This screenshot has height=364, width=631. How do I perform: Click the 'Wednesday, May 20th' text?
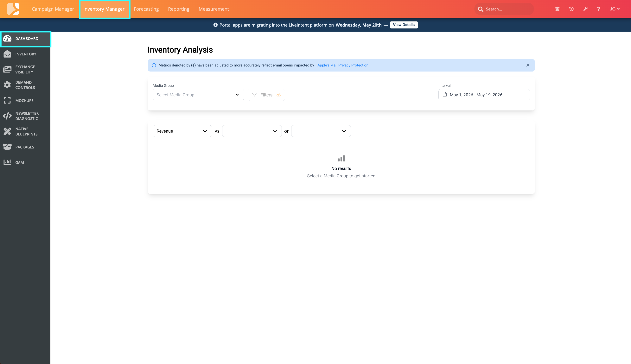coord(358,25)
